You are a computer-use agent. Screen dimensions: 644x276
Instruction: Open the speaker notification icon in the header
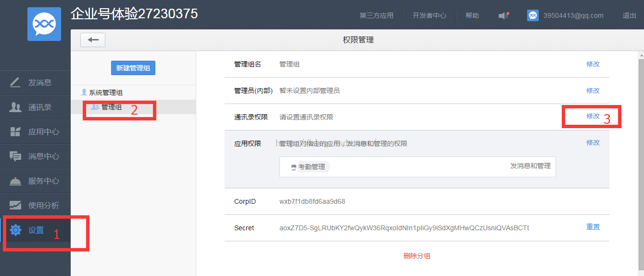point(504,15)
